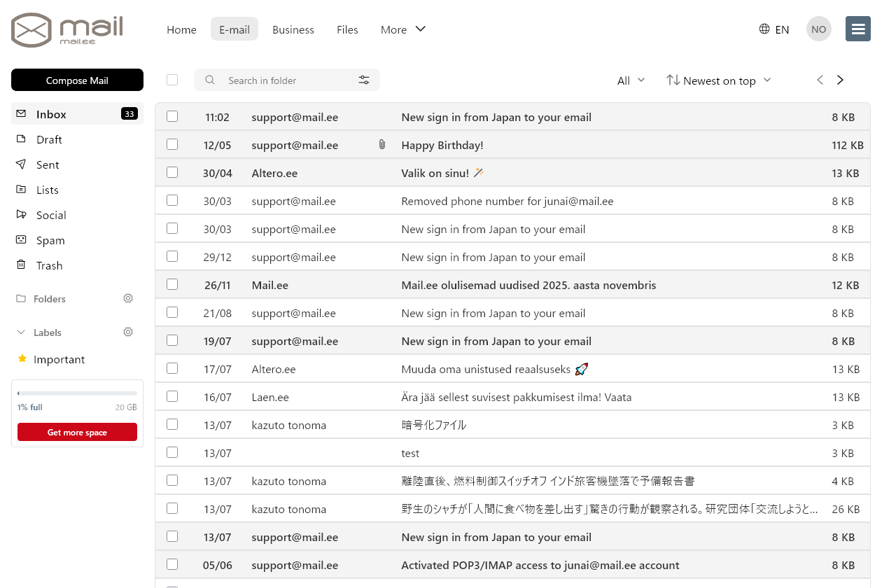Open the hamburger menu button
Image resolution: width=882 pixels, height=588 pixels.
click(858, 29)
